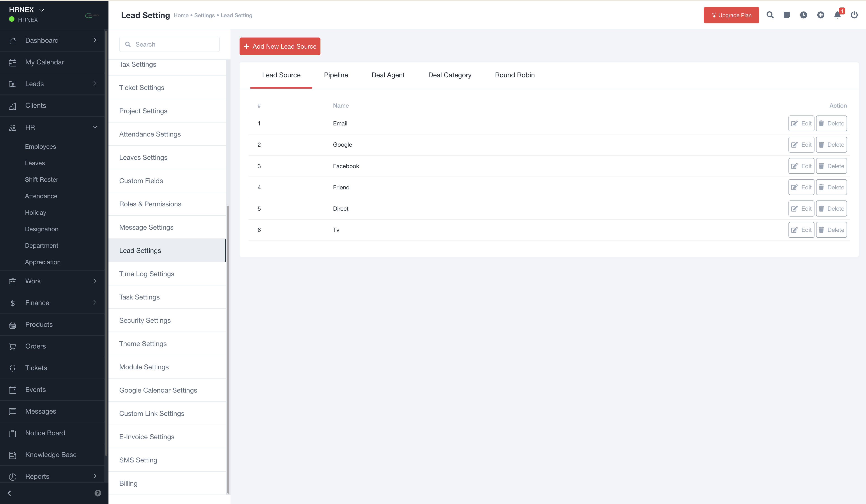Open Appreciation under HR
This screenshot has width=866, height=504.
click(x=43, y=262)
